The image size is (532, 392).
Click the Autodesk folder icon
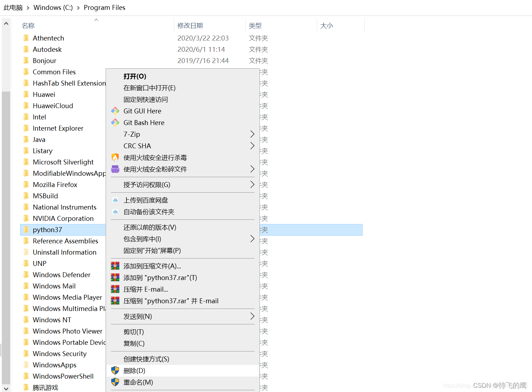[x=26, y=49]
